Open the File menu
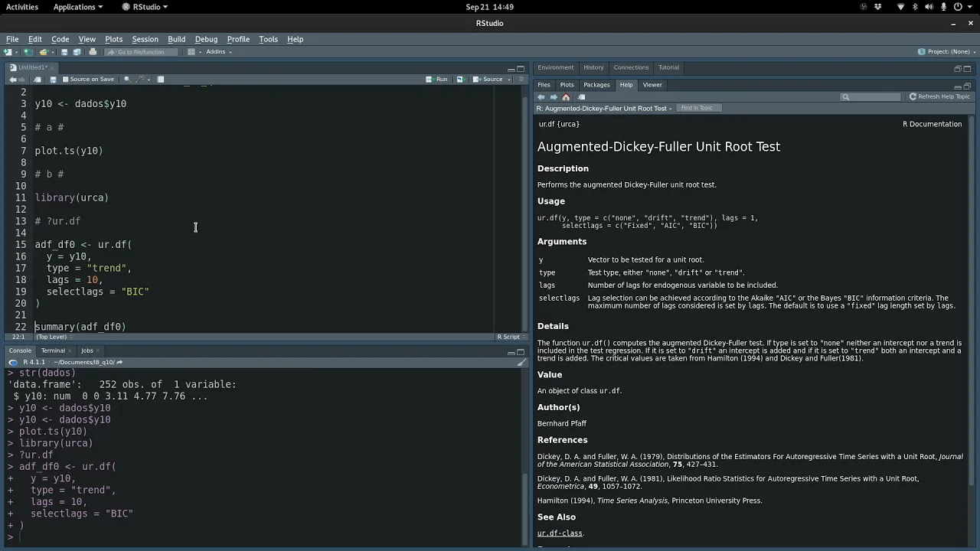Viewport: 980px width, 551px height. coord(12,39)
